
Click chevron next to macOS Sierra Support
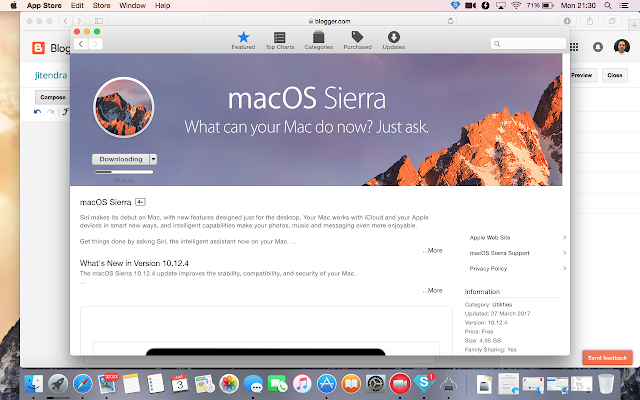564,253
